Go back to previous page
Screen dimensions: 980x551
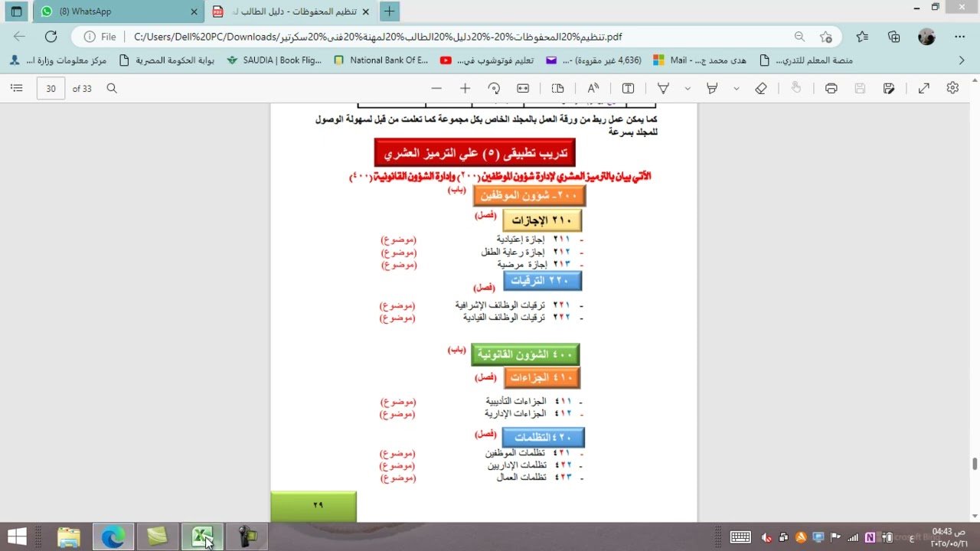point(19,37)
